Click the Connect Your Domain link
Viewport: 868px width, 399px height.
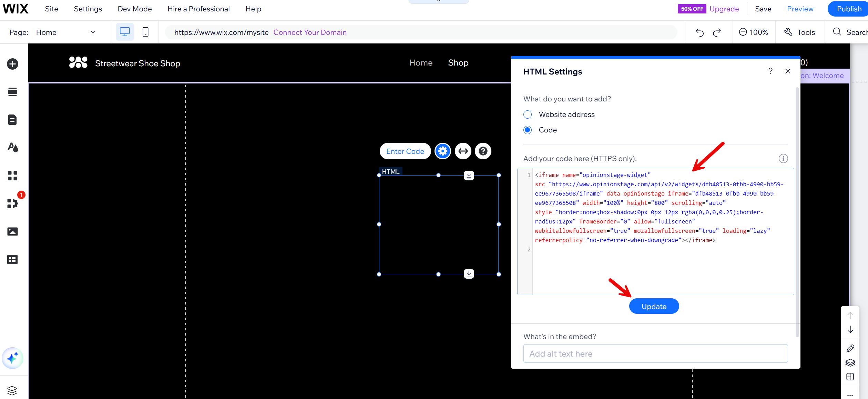coord(310,32)
